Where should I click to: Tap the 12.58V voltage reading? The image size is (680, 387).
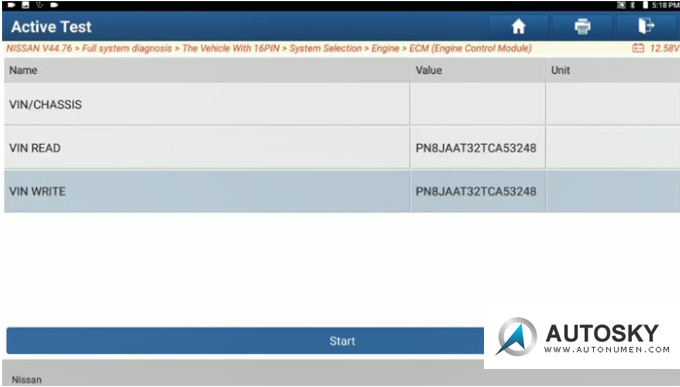[664, 48]
